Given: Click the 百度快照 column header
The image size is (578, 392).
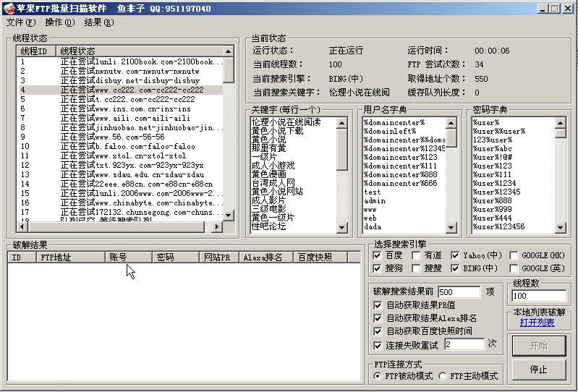Looking at the screenshot, I should (320, 257).
